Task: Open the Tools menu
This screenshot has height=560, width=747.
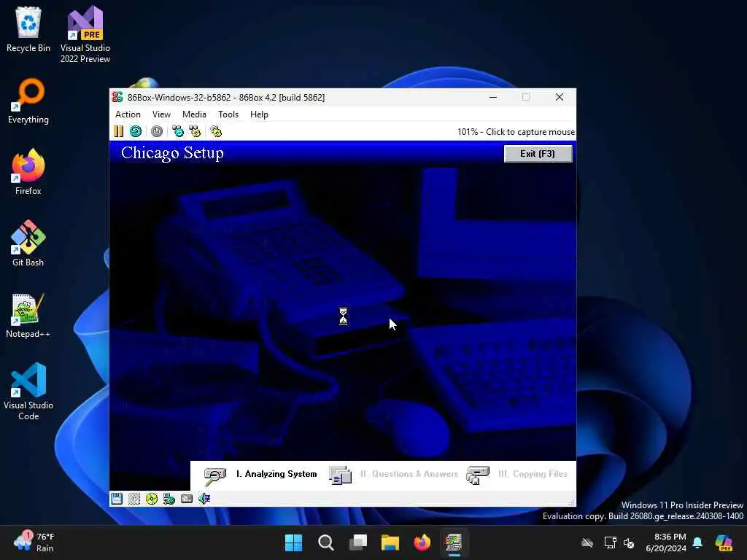Action: tap(228, 114)
